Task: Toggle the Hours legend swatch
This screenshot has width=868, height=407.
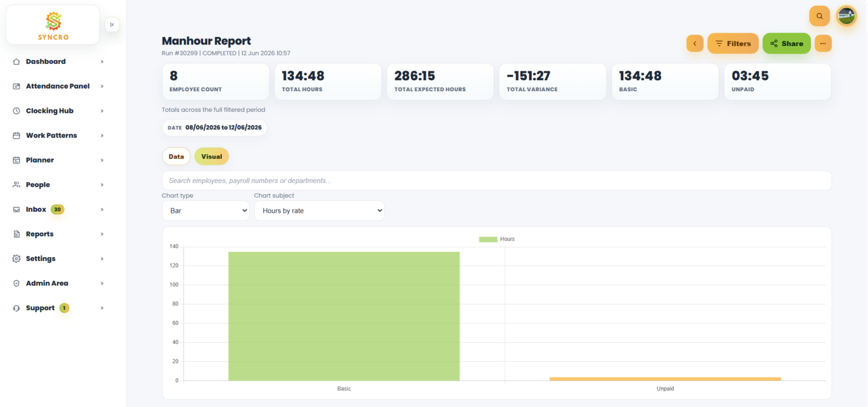Action: (x=488, y=239)
